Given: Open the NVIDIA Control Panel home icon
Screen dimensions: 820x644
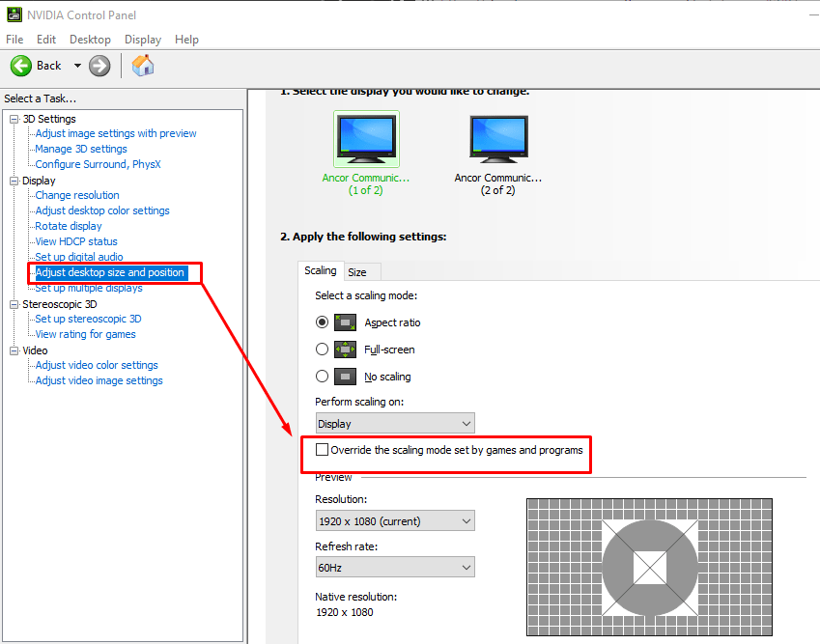Looking at the screenshot, I should tap(142, 65).
